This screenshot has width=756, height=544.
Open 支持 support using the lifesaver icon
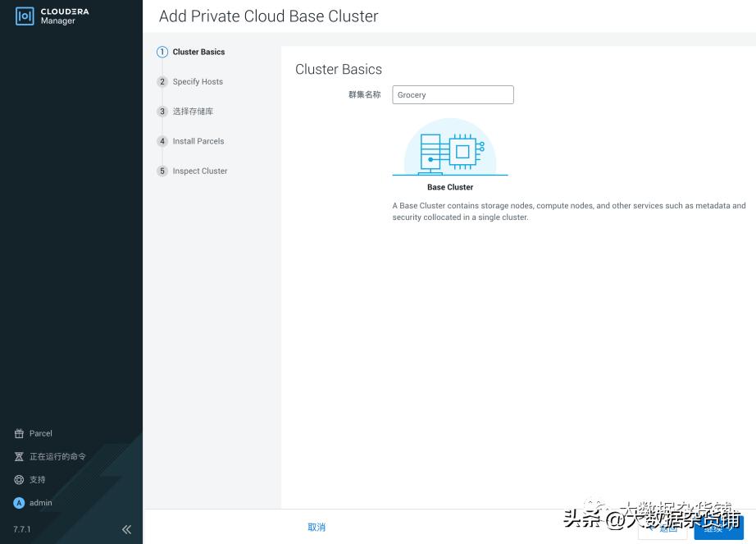[17, 479]
